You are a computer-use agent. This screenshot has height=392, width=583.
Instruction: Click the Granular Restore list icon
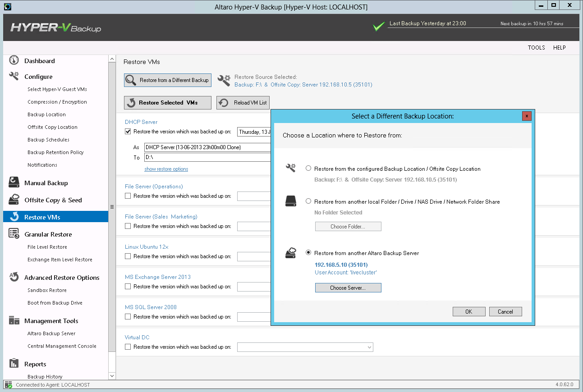coord(14,234)
